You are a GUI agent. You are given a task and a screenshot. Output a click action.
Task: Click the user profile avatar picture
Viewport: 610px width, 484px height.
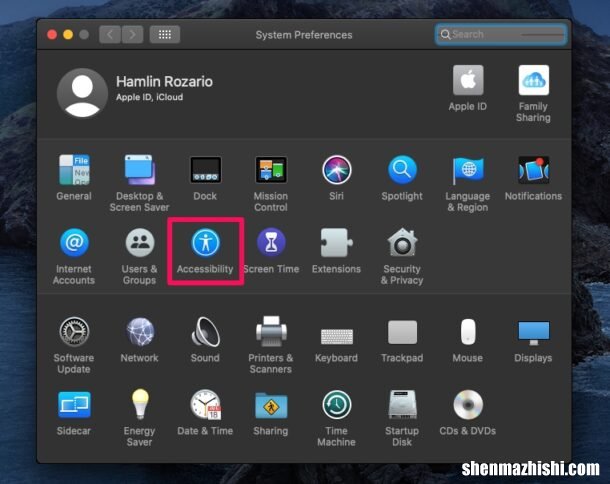(82, 93)
